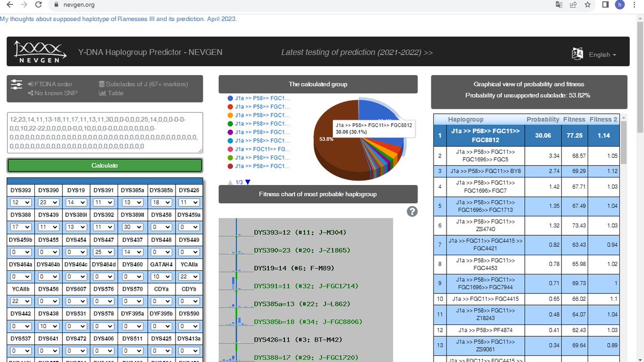Click the Y-DNA Haplogroup Predictor - NEVGEN title
This screenshot has height=362, width=644.
(x=150, y=53)
